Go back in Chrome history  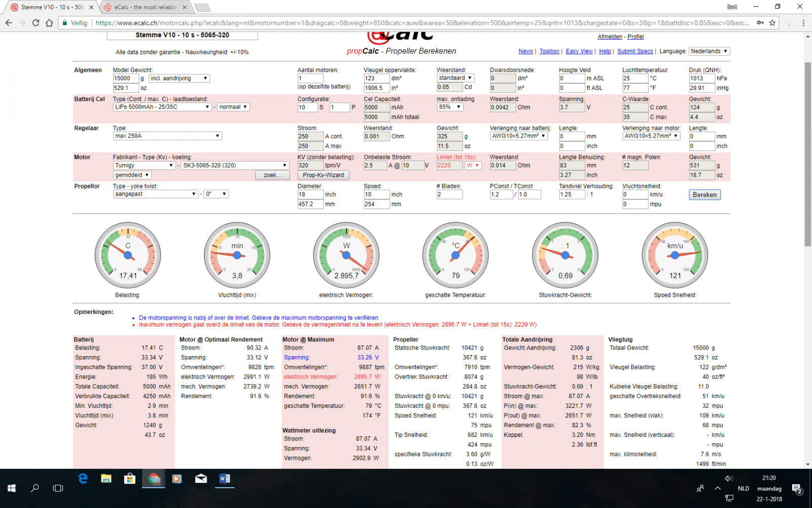pyautogui.click(x=9, y=23)
